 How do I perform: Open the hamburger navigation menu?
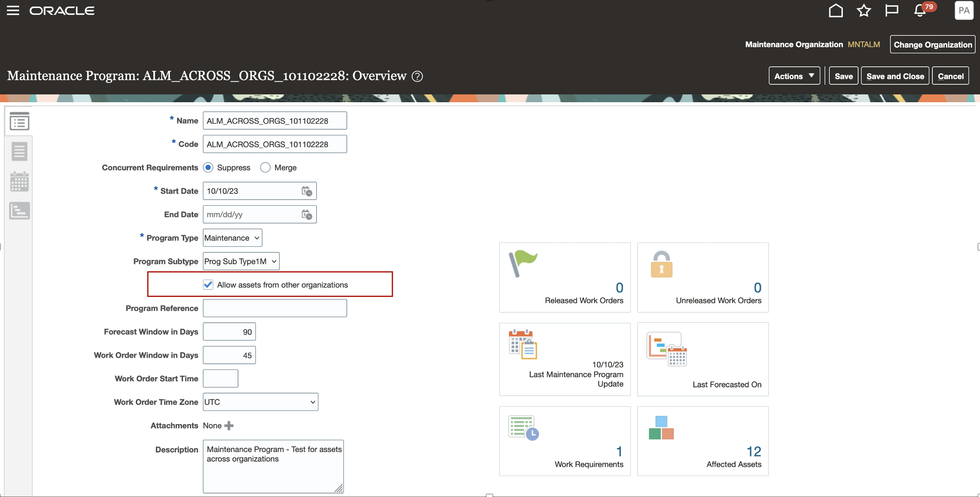click(x=13, y=10)
